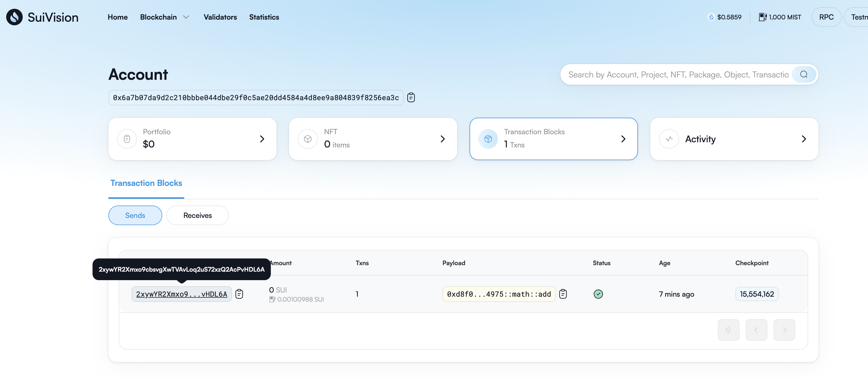The width and height of the screenshot is (868, 378).
Task: Switch to the Receives filter pill
Action: (197, 215)
